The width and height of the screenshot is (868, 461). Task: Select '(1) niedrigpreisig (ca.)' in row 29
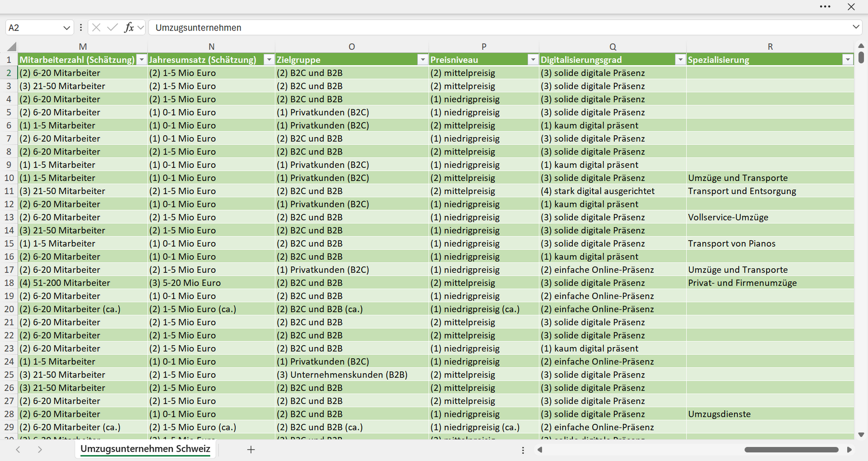[484, 427]
